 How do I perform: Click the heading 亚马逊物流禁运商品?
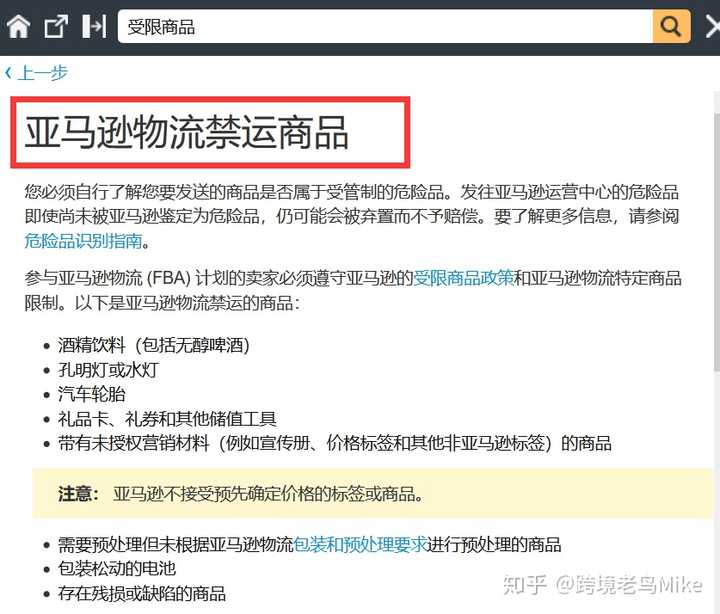186,133
